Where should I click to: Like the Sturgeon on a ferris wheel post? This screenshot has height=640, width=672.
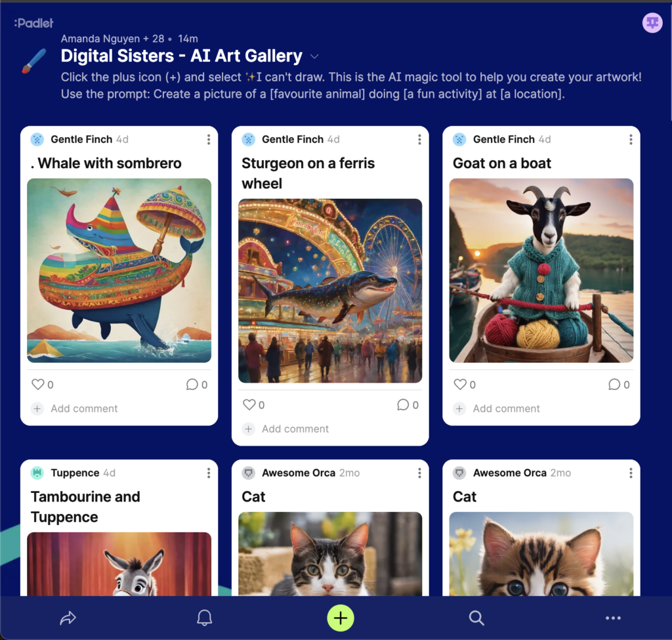(249, 404)
